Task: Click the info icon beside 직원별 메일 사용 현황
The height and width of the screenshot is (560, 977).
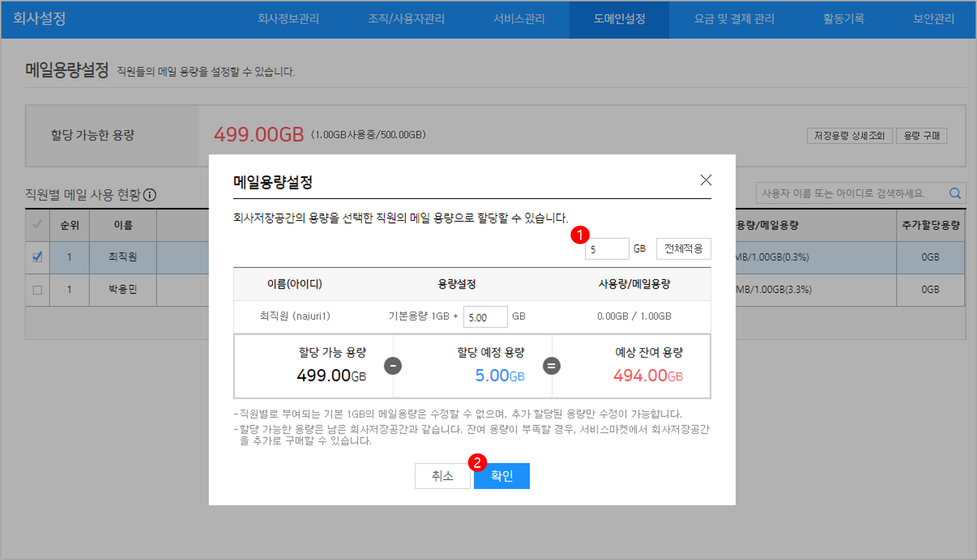Action: point(150,195)
